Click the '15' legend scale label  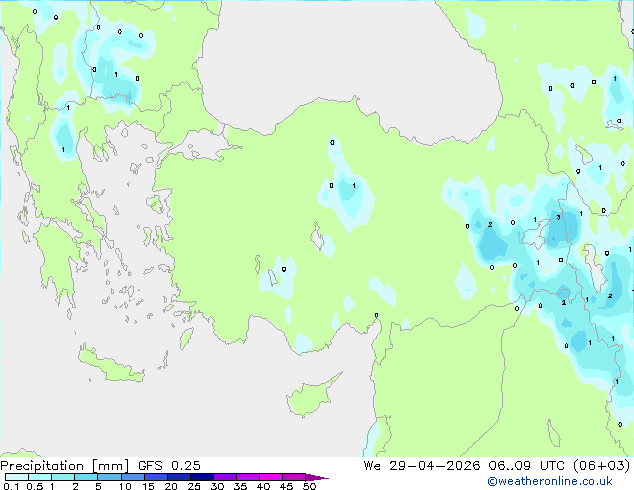[x=148, y=486]
